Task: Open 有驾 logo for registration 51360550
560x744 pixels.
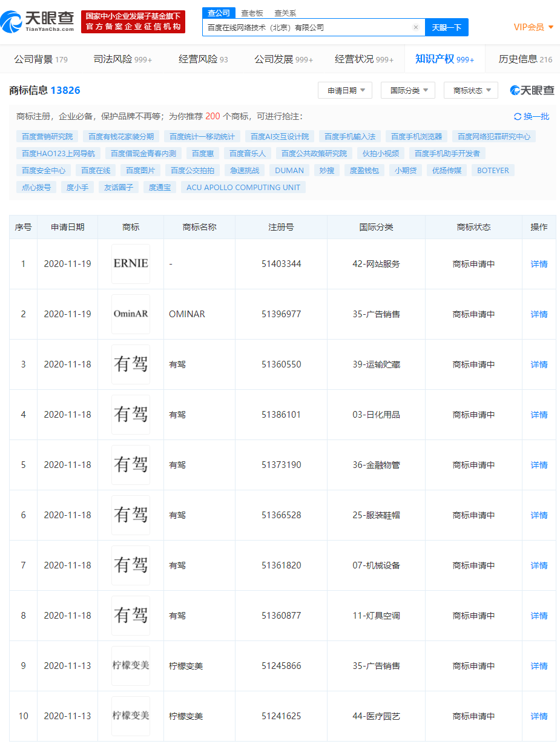Action: pos(131,364)
